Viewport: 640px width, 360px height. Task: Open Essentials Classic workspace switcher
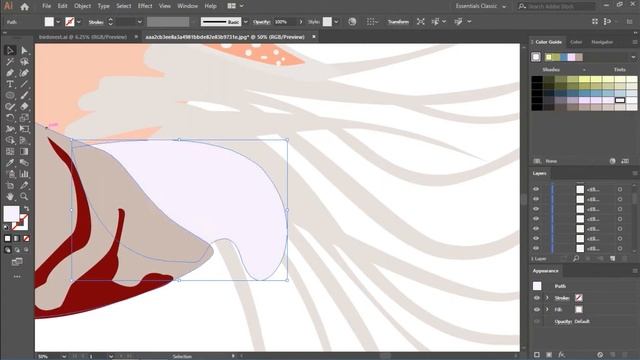tap(481, 6)
